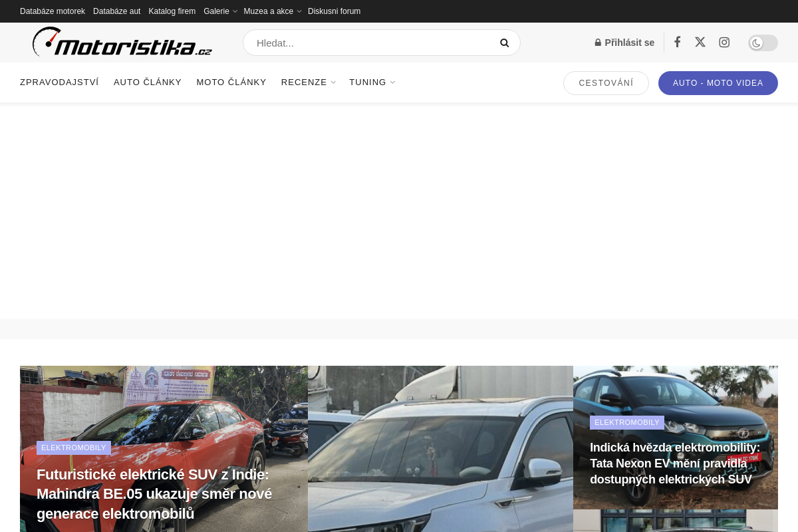
Task: Open Diskusni forum link
Action: pos(334,11)
